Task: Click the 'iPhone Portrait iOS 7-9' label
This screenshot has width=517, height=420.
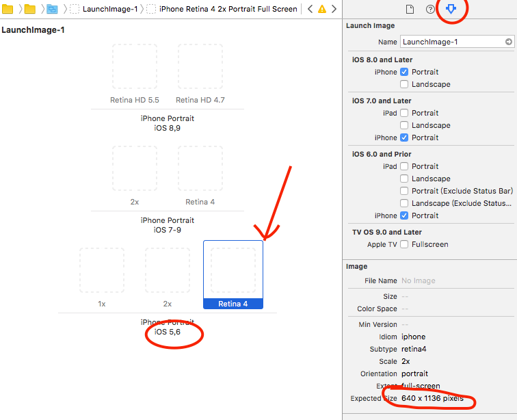Action: point(167,225)
